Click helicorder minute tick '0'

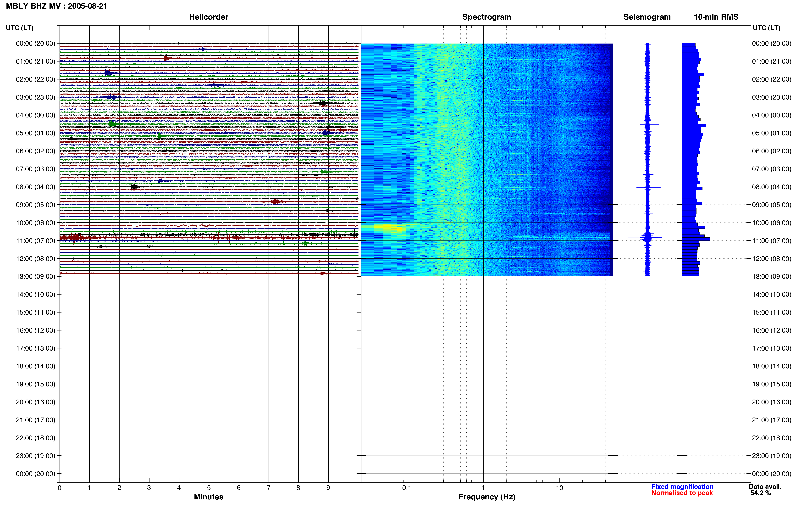coord(59,487)
